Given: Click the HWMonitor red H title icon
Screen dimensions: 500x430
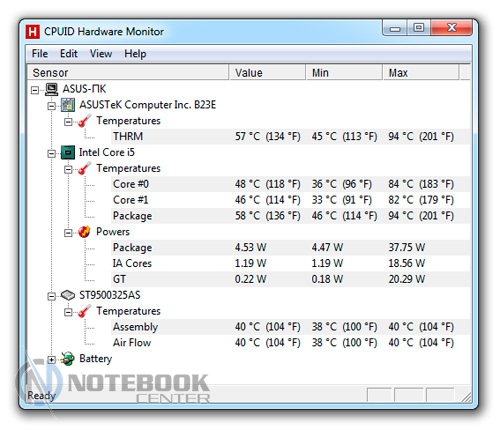Looking at the screenshot, I should pos(33,32).
